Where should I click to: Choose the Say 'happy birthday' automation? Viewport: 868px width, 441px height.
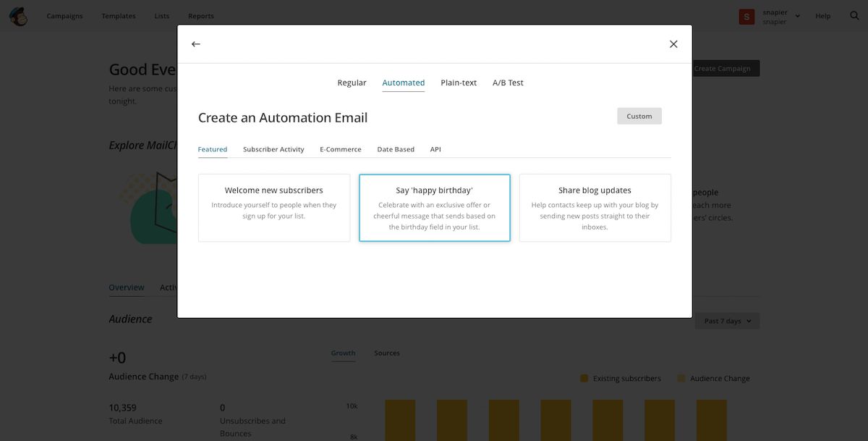(435, 207)
